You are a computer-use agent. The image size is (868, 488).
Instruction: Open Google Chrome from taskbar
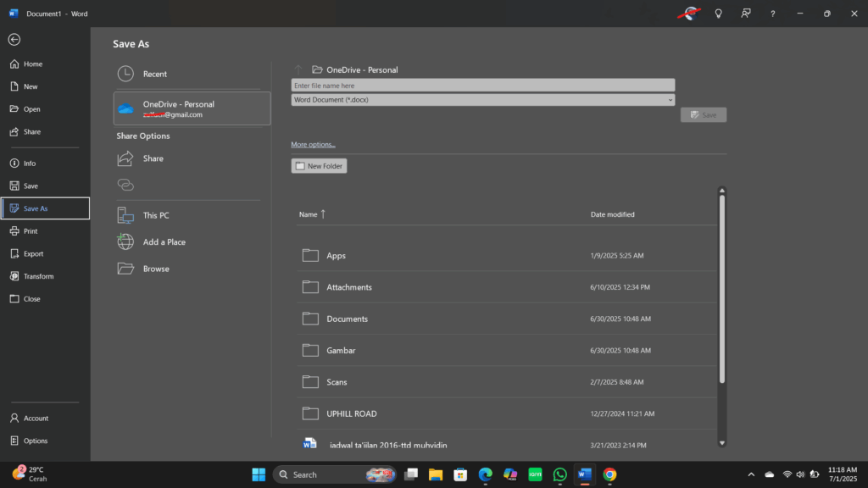pyautogui.click(x=609, y=474)
